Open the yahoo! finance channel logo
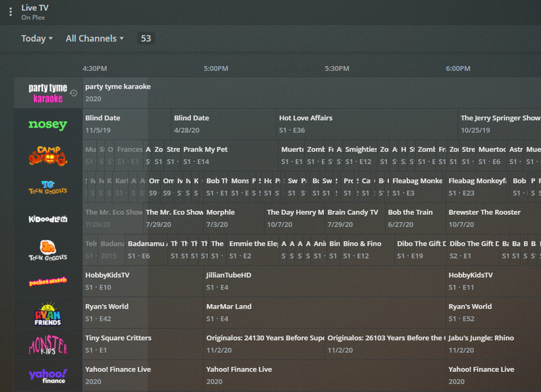The width and height of the screenshot is (541, 392). point(48,376)
